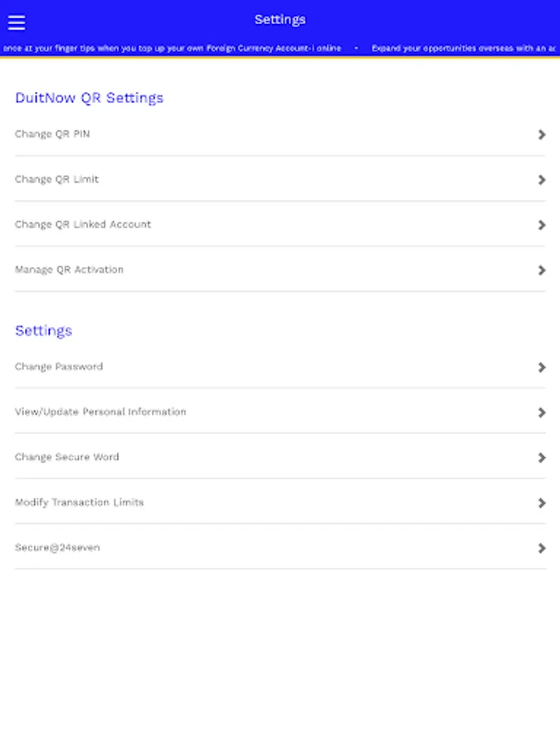Screen dimensions: 560x747
Task: Choose Change Secure Word option
Action: (67, 457)
